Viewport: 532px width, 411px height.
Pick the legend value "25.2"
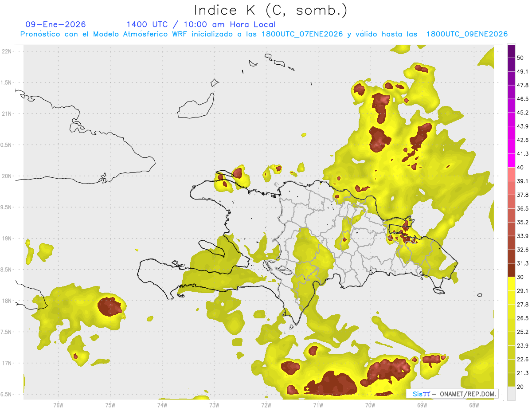point(523,332)
